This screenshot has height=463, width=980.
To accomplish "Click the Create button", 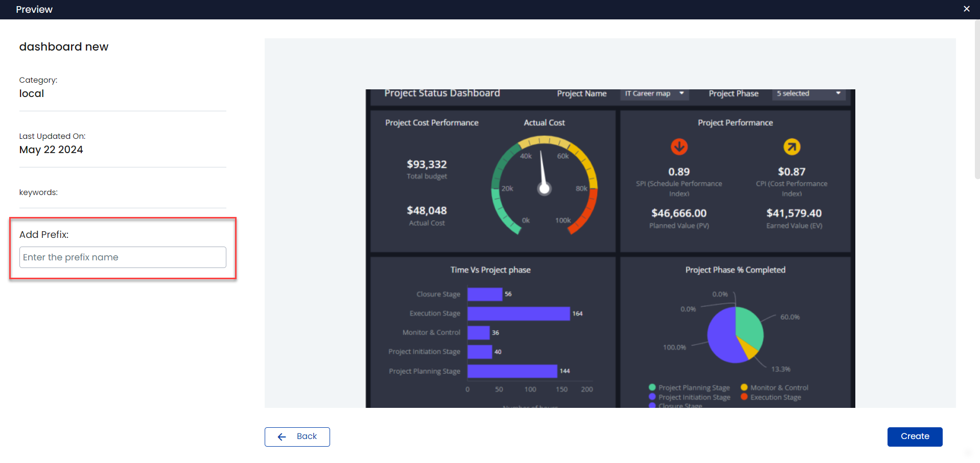I will pyautogui.click(x=914, y=436).
